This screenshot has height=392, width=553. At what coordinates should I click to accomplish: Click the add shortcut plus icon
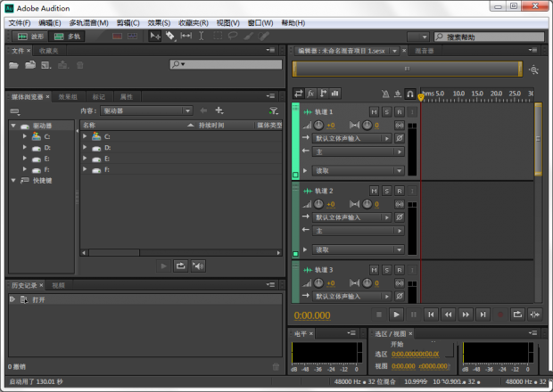[219, 110]
